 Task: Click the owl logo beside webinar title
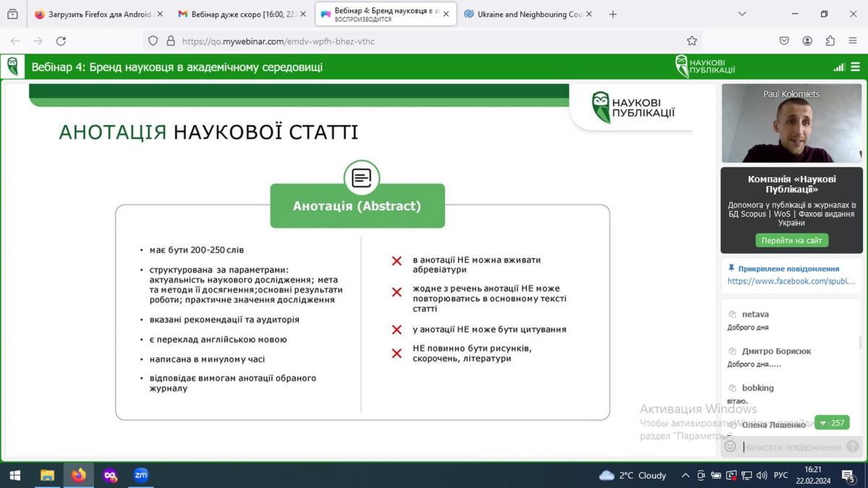point(12,67)
